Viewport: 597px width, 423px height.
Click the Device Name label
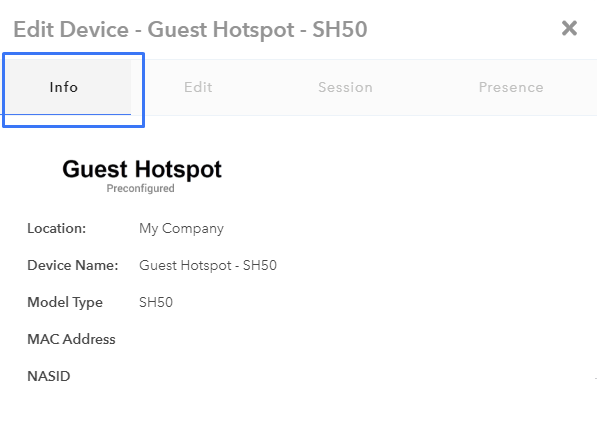click(73, 265)
